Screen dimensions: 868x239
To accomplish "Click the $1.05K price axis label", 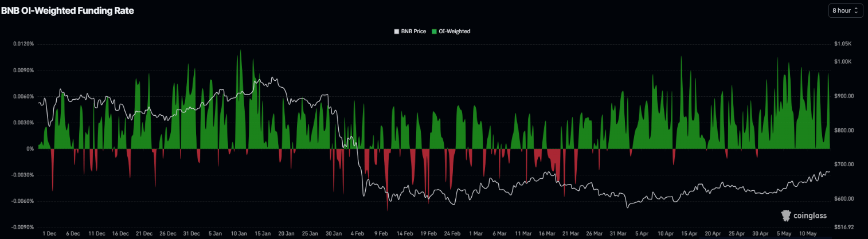I will point(843,44).
